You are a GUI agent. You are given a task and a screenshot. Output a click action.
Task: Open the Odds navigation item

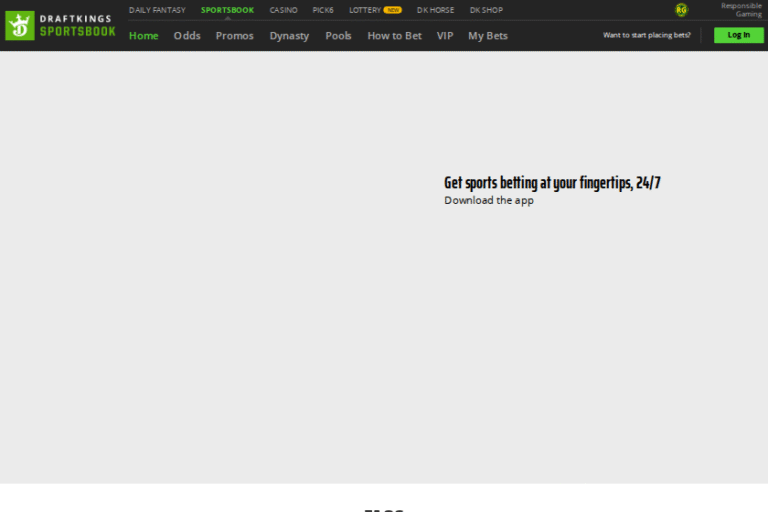187,36
